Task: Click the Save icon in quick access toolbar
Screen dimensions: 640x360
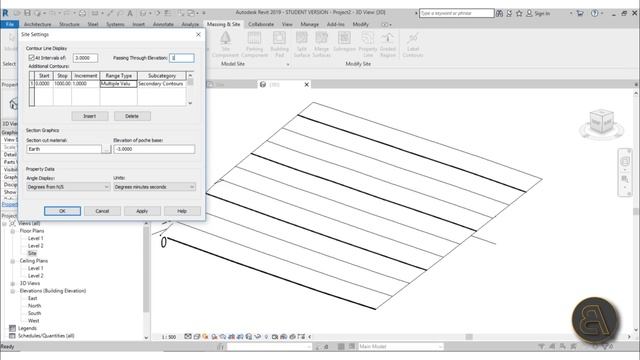Action: (x=27, y=13)
